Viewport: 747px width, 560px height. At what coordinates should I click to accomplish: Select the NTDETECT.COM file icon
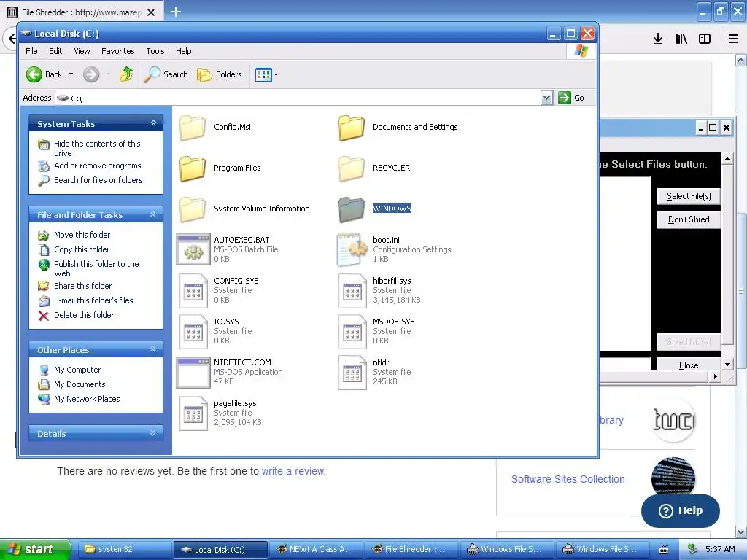tap(193, 373)
